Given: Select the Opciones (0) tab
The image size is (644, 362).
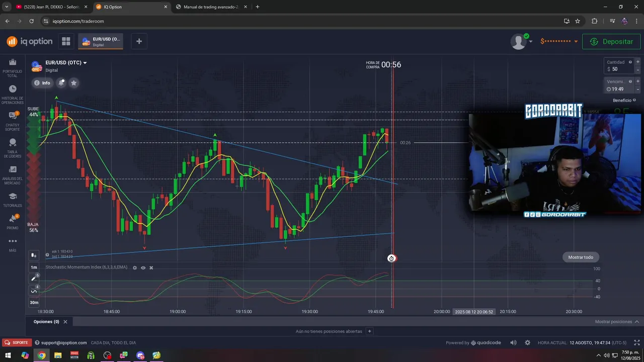Looking at the screenshot, I should pyautogui.click(x=46, y=322).
